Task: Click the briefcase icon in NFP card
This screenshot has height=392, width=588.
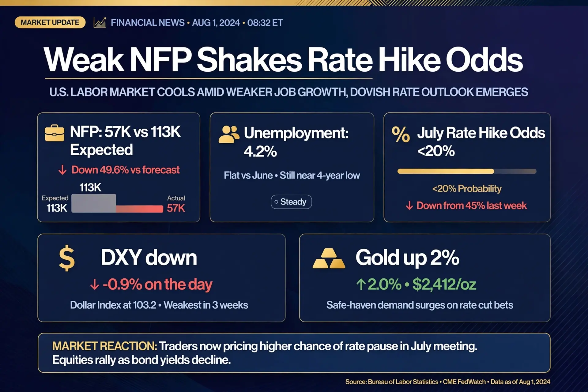Action: click(55, 133)
